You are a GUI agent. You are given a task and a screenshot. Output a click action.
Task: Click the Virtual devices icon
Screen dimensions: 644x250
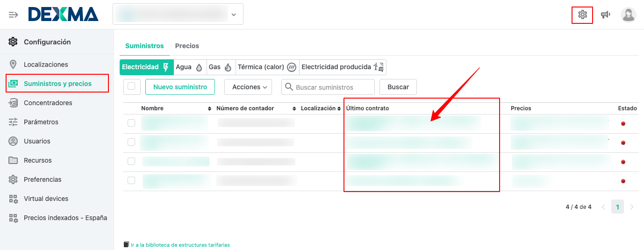coord(13,199)
